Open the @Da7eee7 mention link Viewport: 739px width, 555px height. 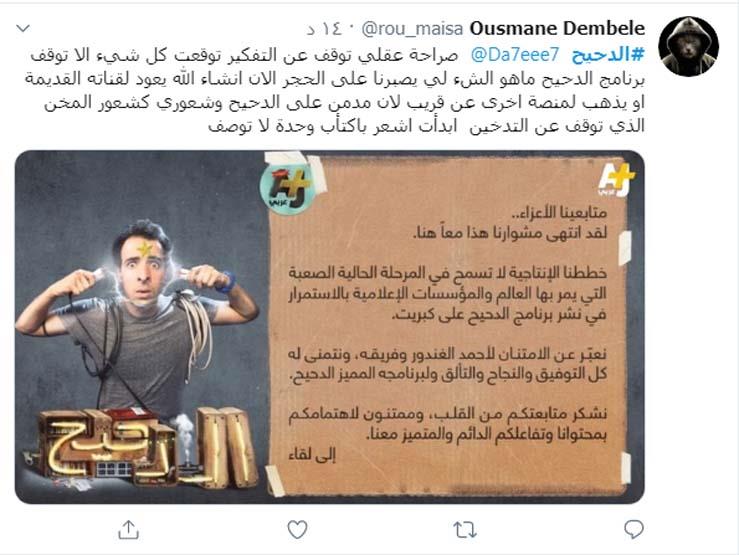[x=515, y=55]
